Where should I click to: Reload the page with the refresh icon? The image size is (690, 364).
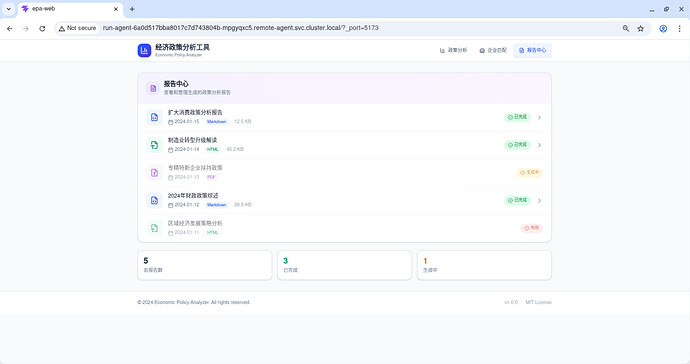tap(42, 29)
